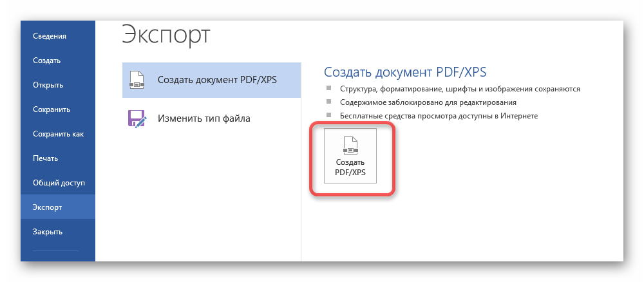
Task: Click the PDF/XPS document icon in the list
Action: click(x=136, y=80)
